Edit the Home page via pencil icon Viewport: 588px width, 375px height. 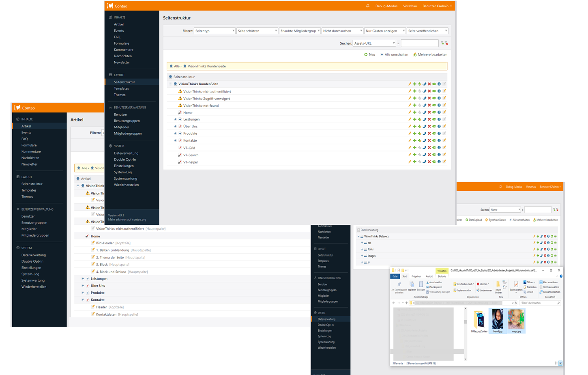coord(410,112)
